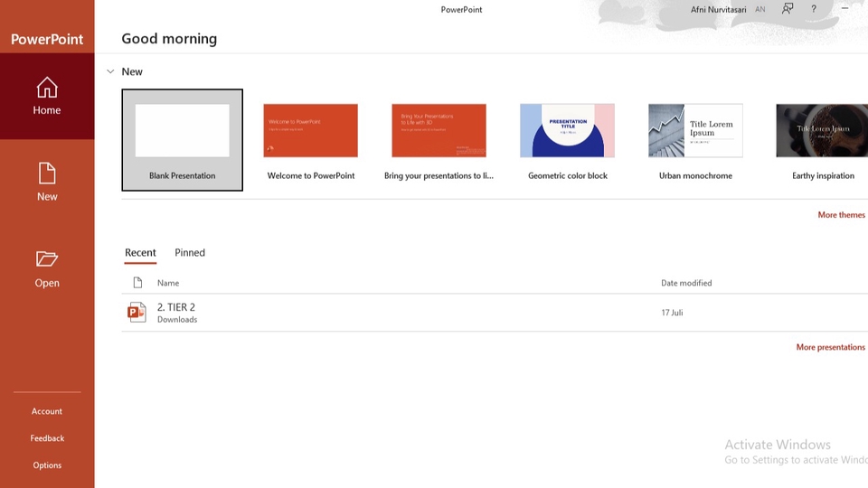The width and height of the screenshot is (868, 488).
Task: Open Account settings in sidebar
Action: tap(47, 411)
